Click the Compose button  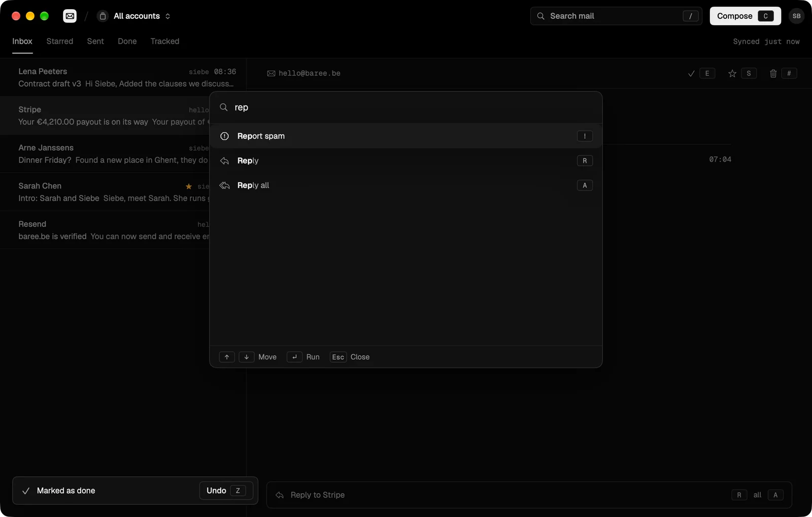click(745, 16)
